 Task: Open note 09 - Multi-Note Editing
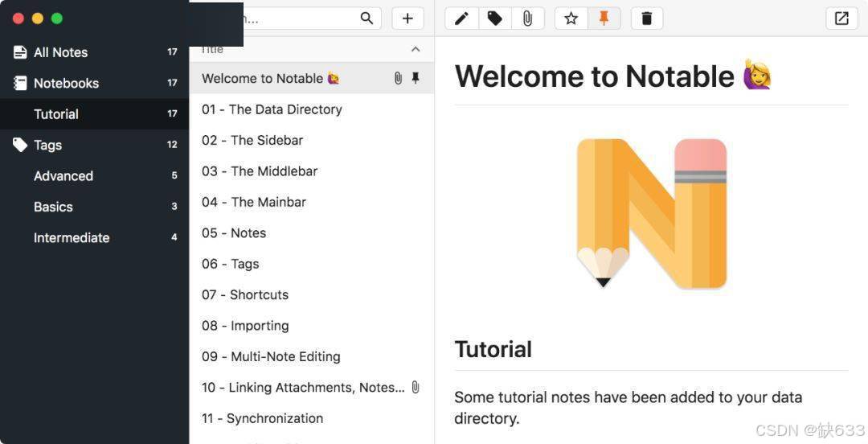[312, 356]
